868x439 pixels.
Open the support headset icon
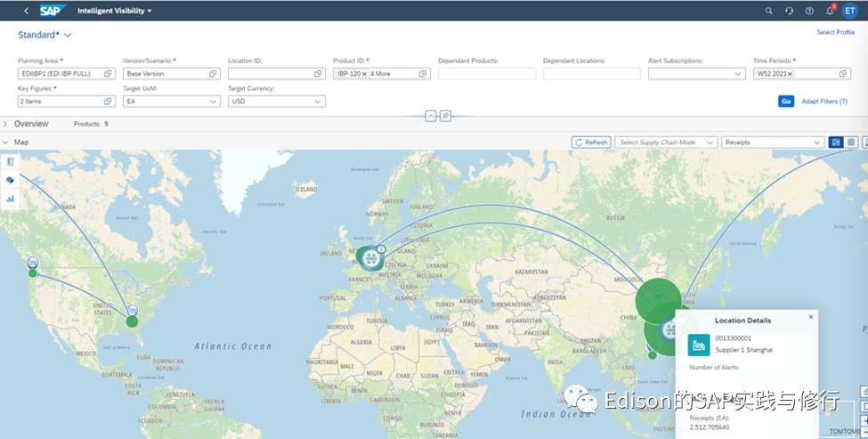click(x=790, y=11)
